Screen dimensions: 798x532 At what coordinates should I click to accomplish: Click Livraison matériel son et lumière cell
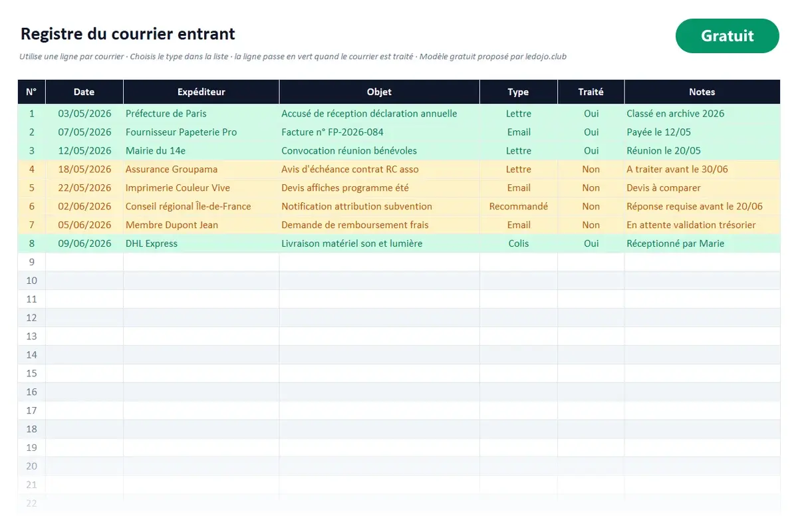(x=379, y=244)
